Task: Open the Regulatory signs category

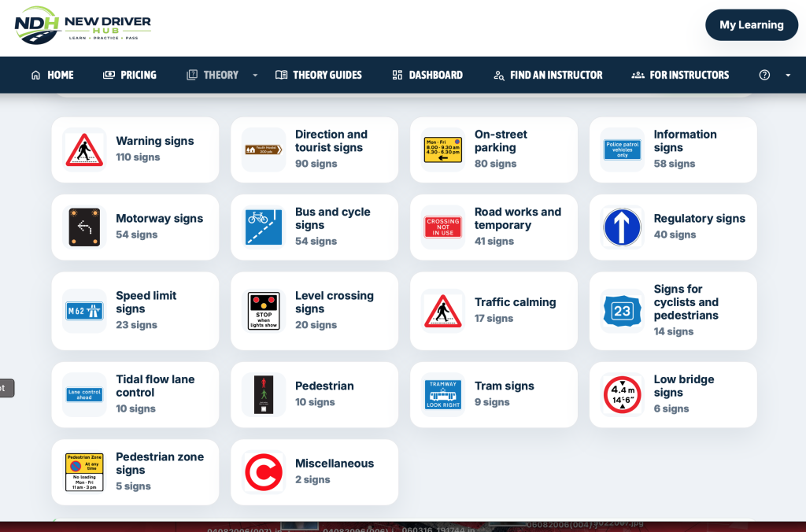Action: point(674,227)
